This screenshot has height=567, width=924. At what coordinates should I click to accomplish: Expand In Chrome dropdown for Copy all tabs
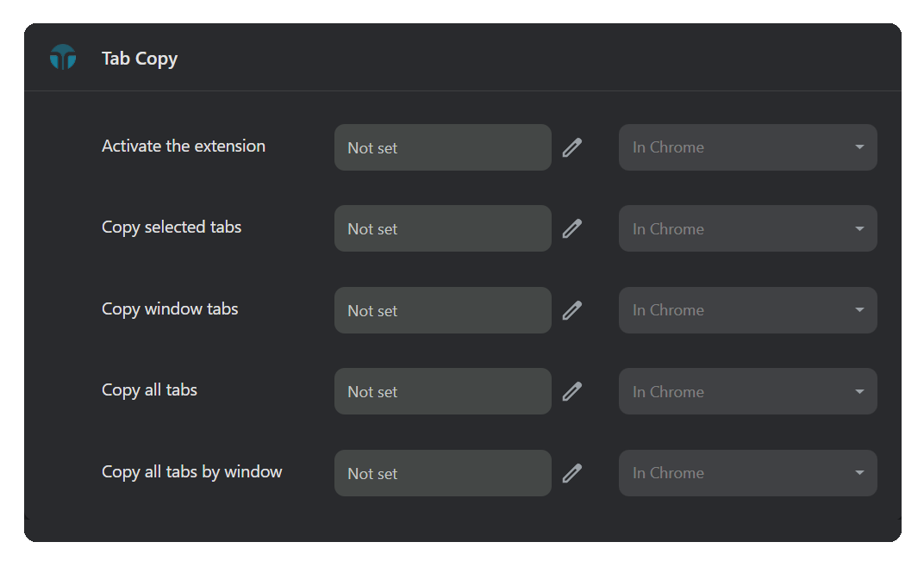(747, 391)
